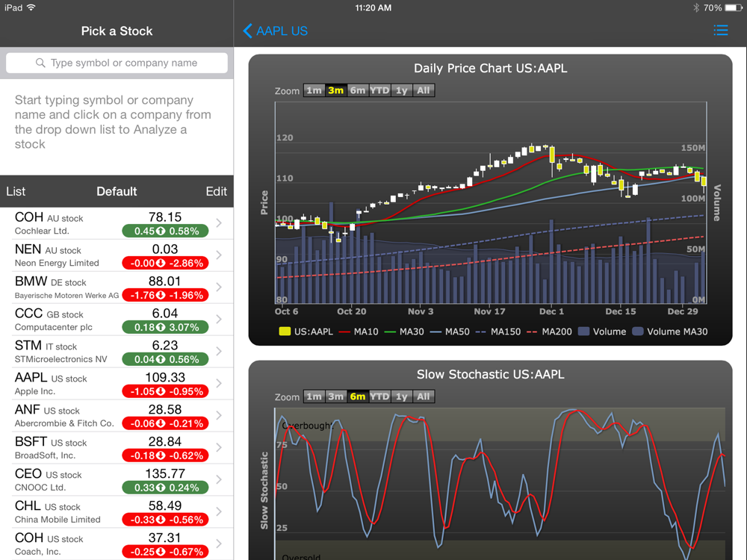Set Slow Stochastic zoom to 1y
747x560 pixels.
[402, 396]
